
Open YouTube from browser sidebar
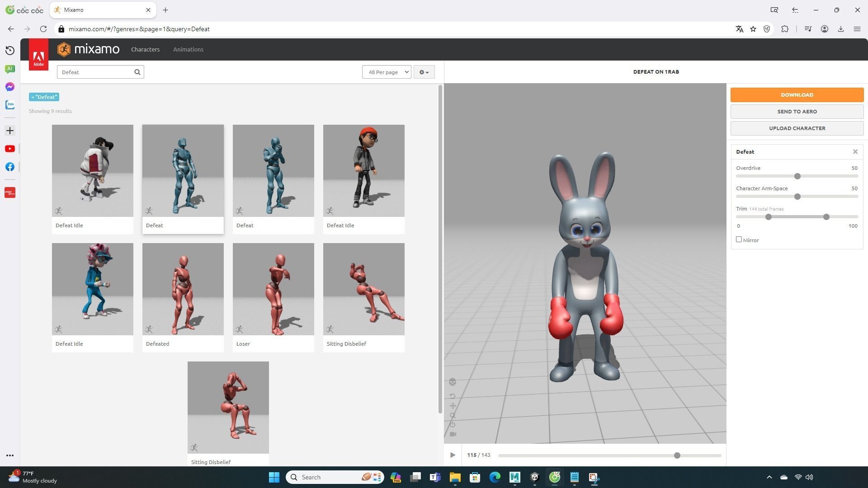point(10,149)
